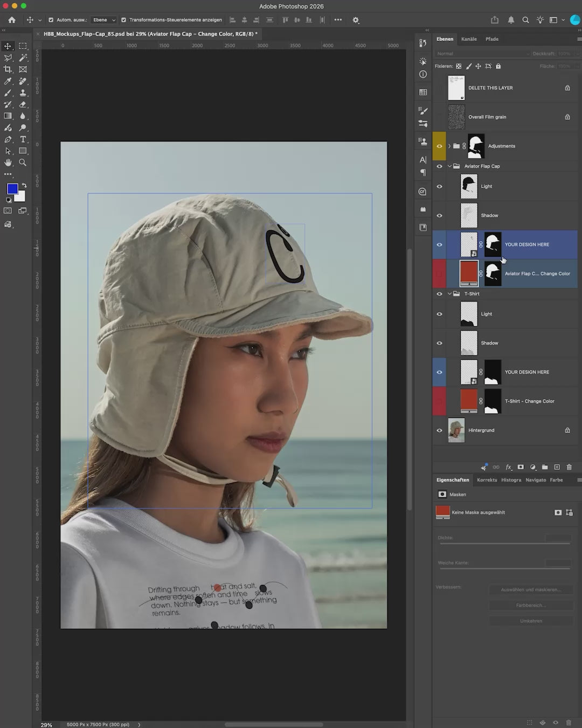Select the Rectangular Marquee tool
The height and width of the screenshot is (728, 582).
click(x=23, y=46)
